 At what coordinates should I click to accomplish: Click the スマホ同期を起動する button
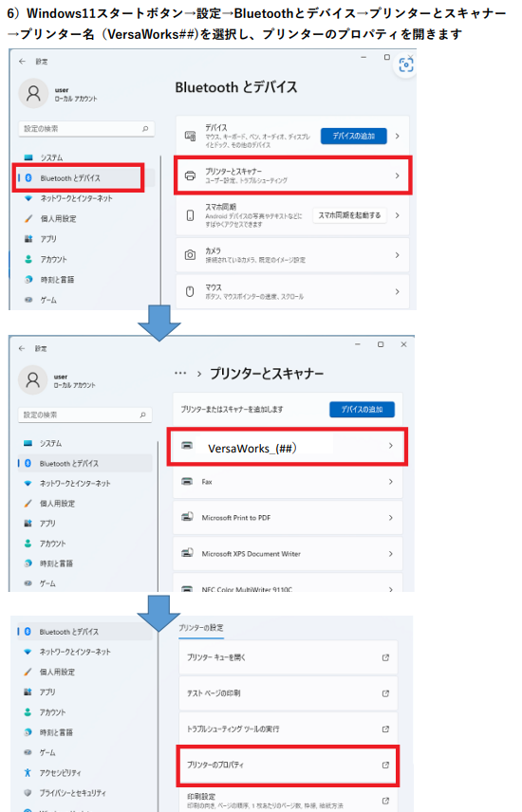[349, 215]
